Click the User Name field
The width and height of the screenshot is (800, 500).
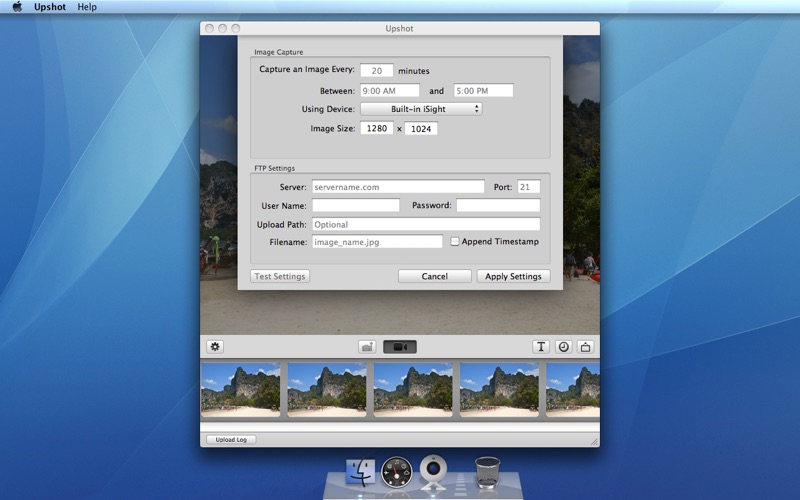(356, 205)
